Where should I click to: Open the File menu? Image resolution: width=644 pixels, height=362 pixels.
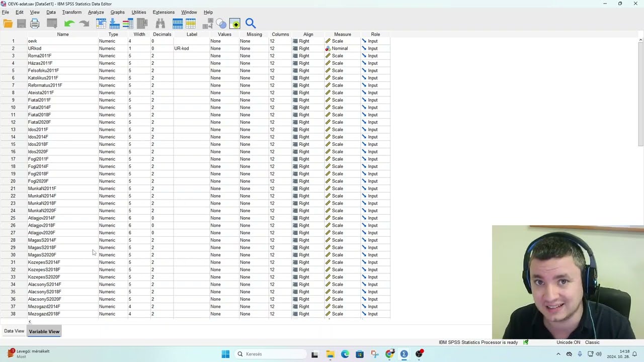point(5,12)
